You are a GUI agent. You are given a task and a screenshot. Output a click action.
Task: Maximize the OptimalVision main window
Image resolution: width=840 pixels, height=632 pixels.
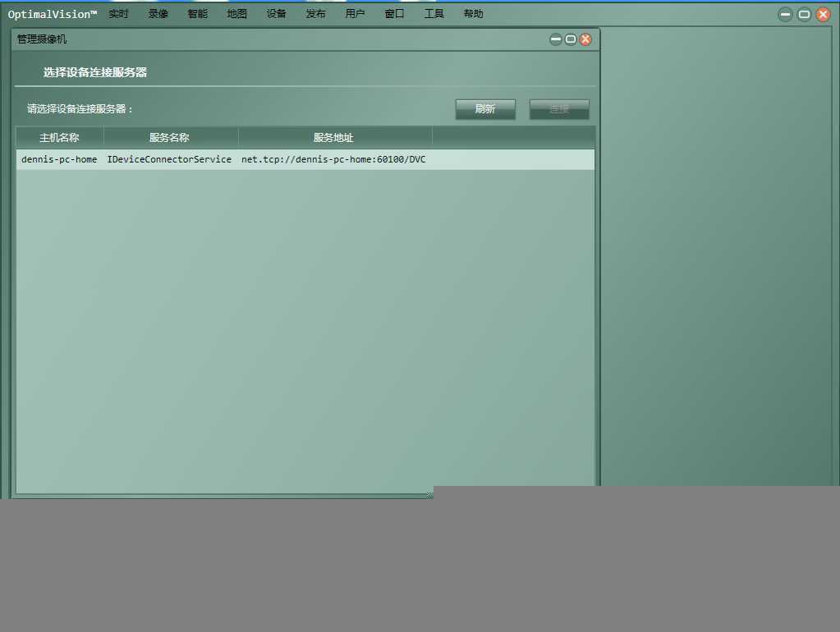[x=804, y=15]
